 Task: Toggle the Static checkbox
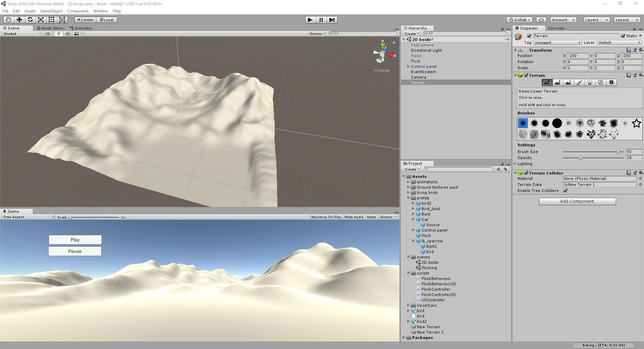pyautogui.click(x=623, y=36)
